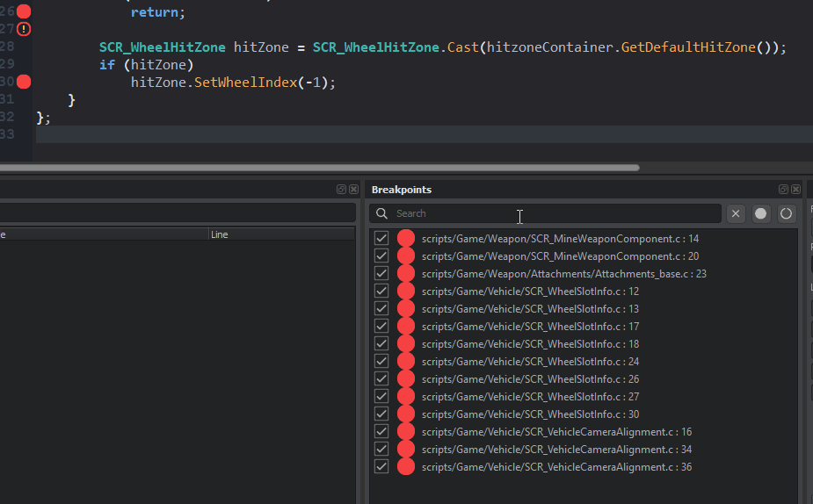Toggle checkbox for SCR_VehicleCameraAlignment.c : 36
This screenshot has width=813, height=504.
381,466
